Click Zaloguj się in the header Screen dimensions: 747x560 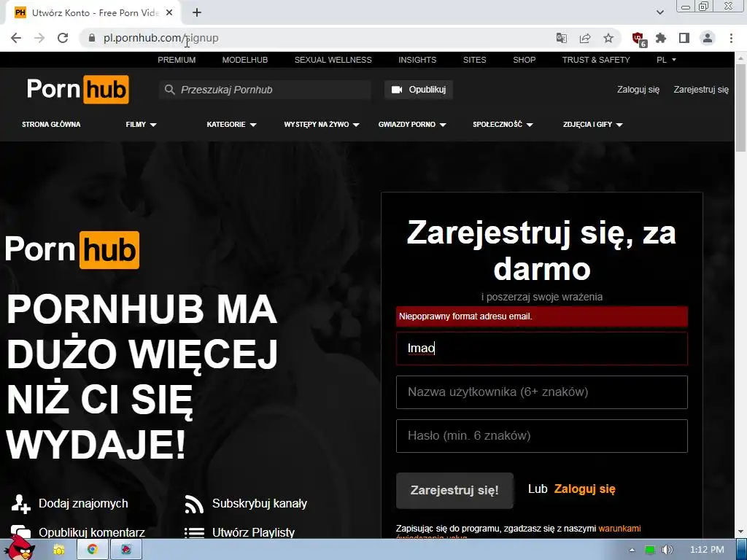638,90
